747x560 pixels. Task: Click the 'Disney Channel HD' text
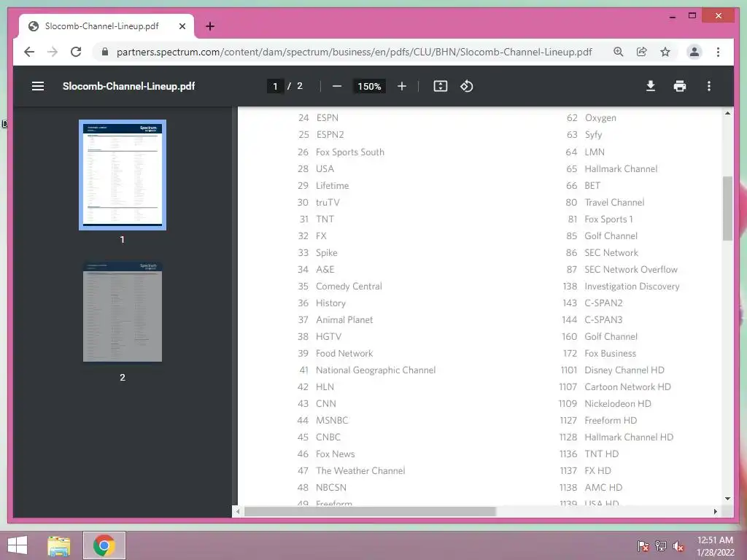624,370
